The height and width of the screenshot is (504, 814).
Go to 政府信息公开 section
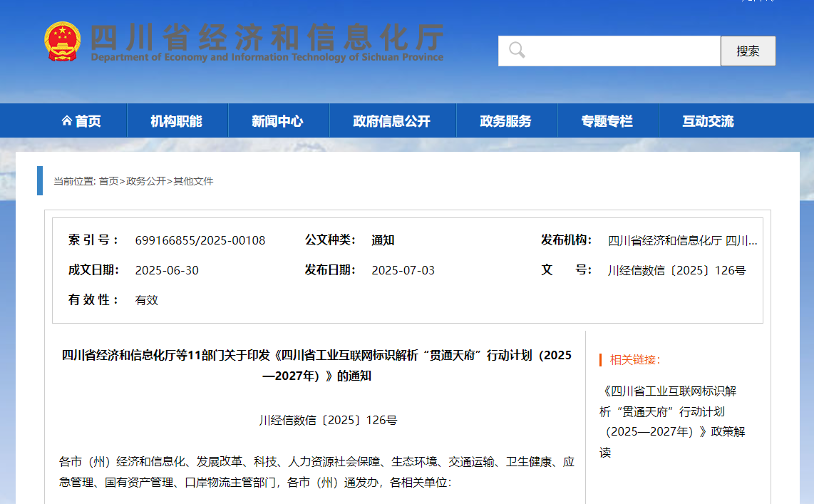point(392,121)
